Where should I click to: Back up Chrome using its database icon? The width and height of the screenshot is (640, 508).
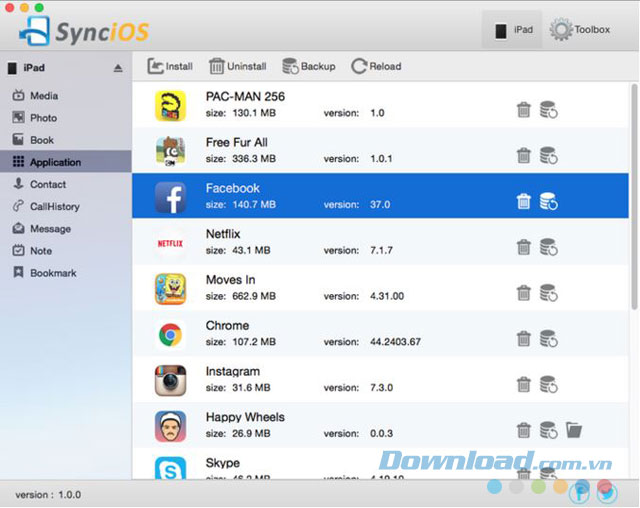click(x=549, y=339)
